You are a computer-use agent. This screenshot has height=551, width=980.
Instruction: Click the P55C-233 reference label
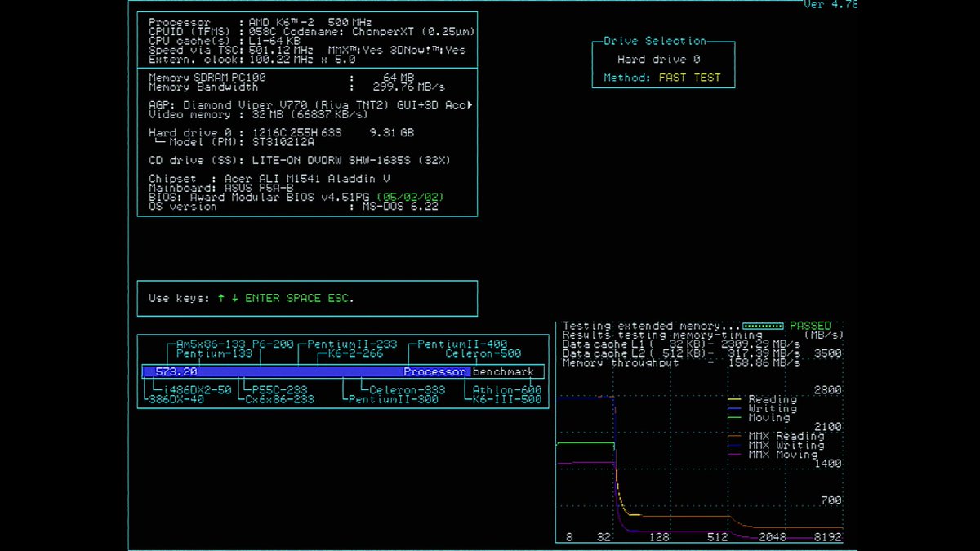tap(280, 390)
